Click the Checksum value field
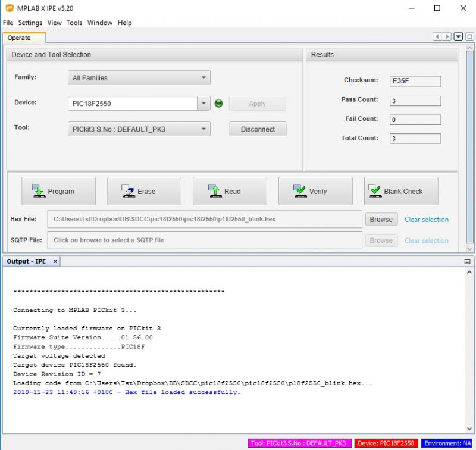Viewport: 476px width, 450px height. (x=415, y=82)
